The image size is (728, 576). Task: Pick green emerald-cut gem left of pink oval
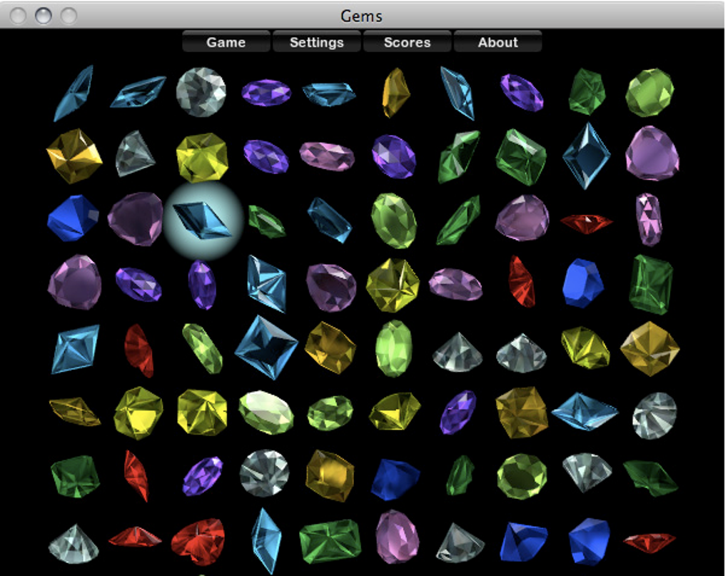(330, 541)
